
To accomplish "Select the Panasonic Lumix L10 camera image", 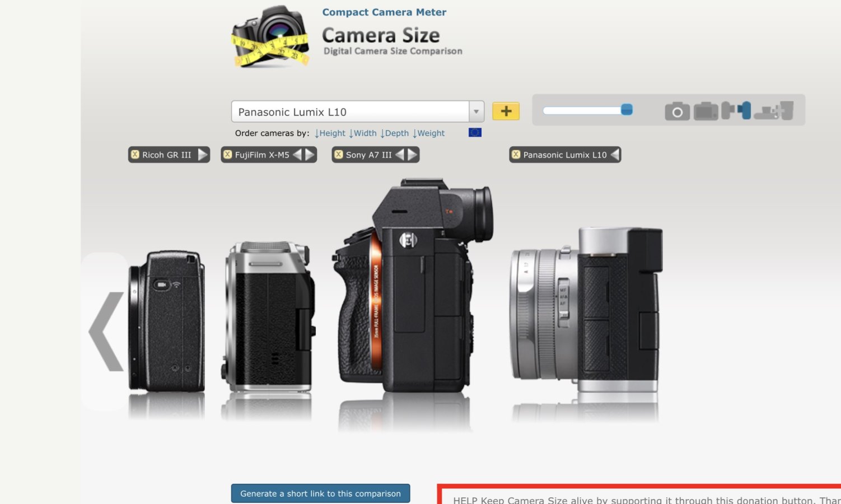I will 586,309.
